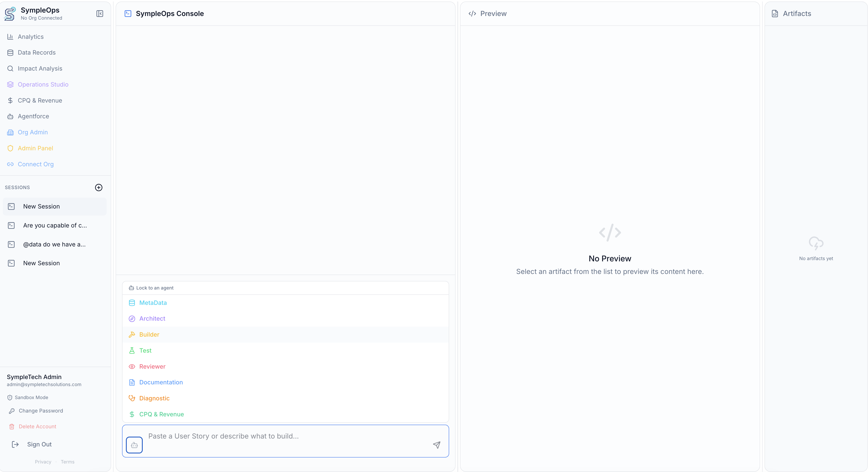This screenshot has width=868, height=472.
Task: Open the Privacy link
Action: tap(43, 462)
